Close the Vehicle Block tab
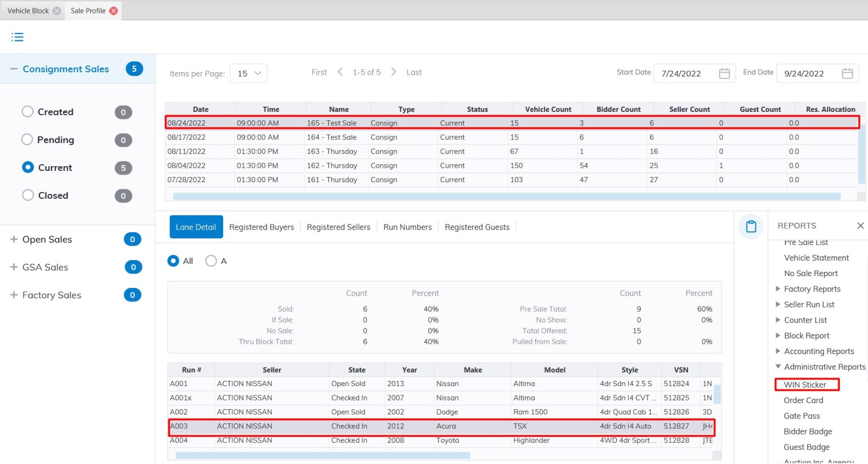 point(57,11)
